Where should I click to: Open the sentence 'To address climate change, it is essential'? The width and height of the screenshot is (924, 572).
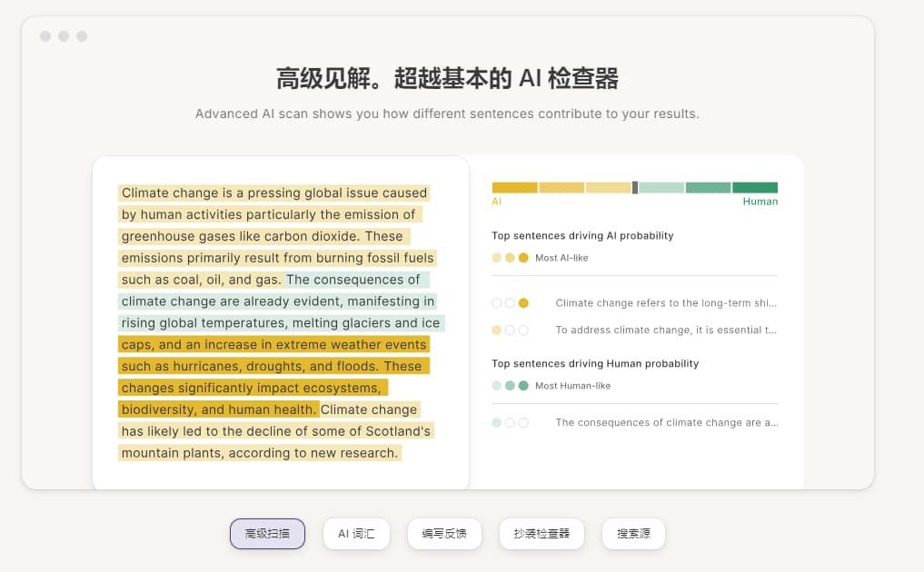(x=666, y=330)
